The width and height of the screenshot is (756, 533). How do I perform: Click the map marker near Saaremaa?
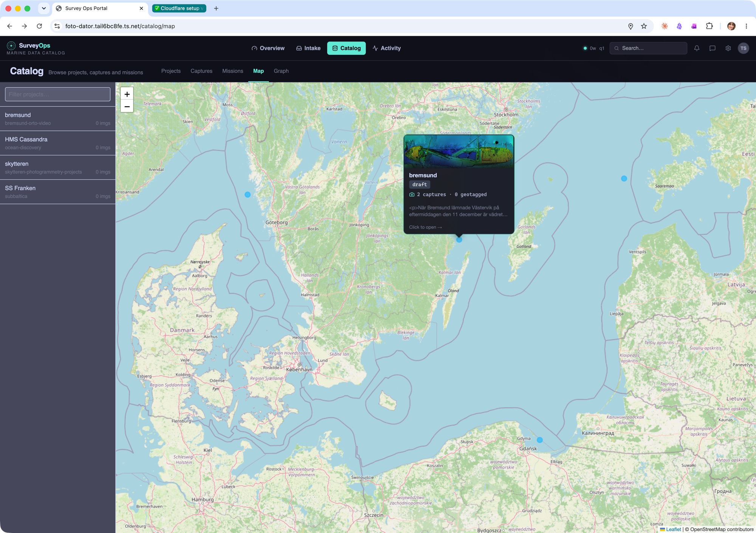(x=624, y=178)
